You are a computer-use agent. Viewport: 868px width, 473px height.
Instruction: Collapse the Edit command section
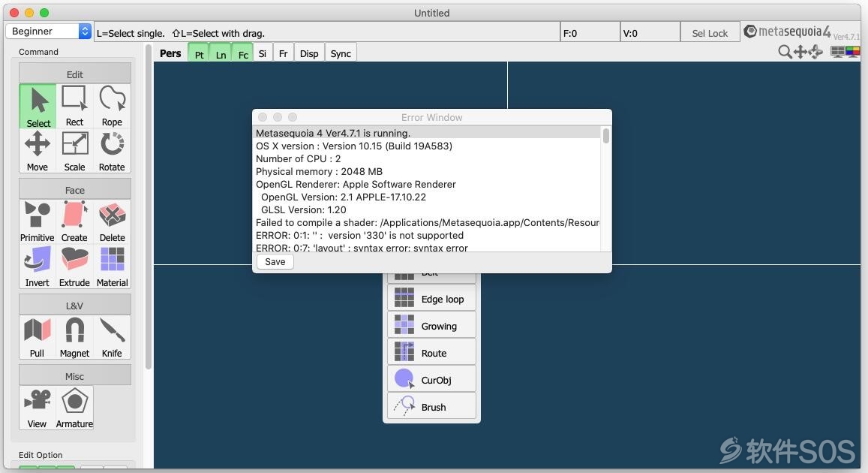75,74
